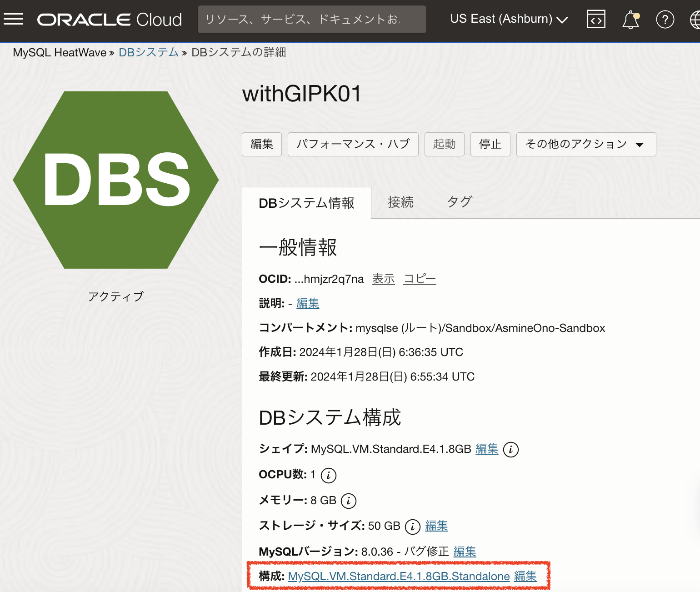The width and height of the screenshot is (700, 592).
Task: Open MySQL.VM.Standard.E4.1.8GB.Standalone configuration link
Action: pyautogui.click(x=399, y=577)
